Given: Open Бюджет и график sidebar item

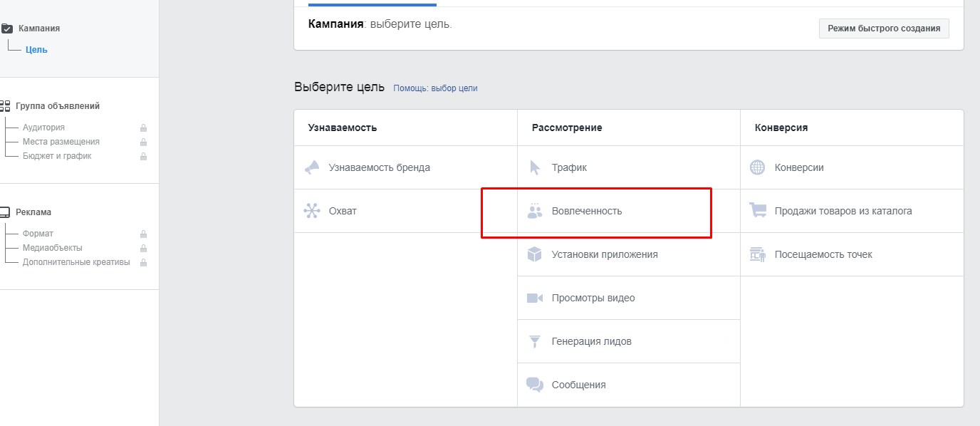Looking at the screenshot, I should tap(57, 156).
